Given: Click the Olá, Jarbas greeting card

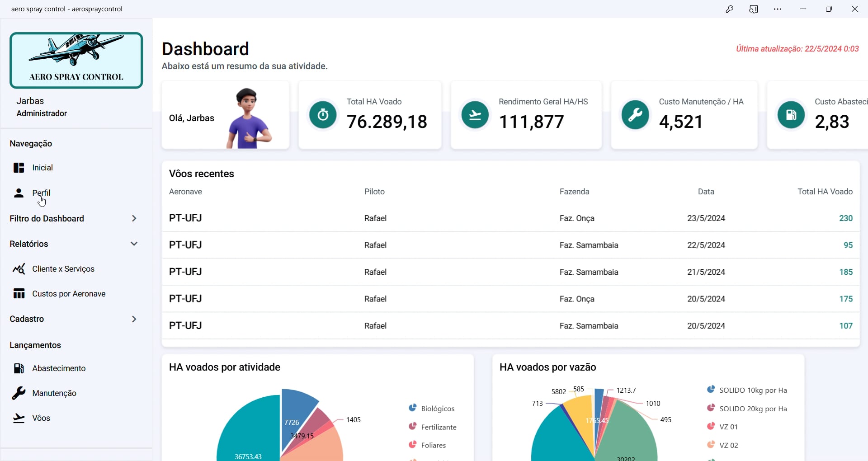Looking at the screenshot, I should (x=226, y=115).
